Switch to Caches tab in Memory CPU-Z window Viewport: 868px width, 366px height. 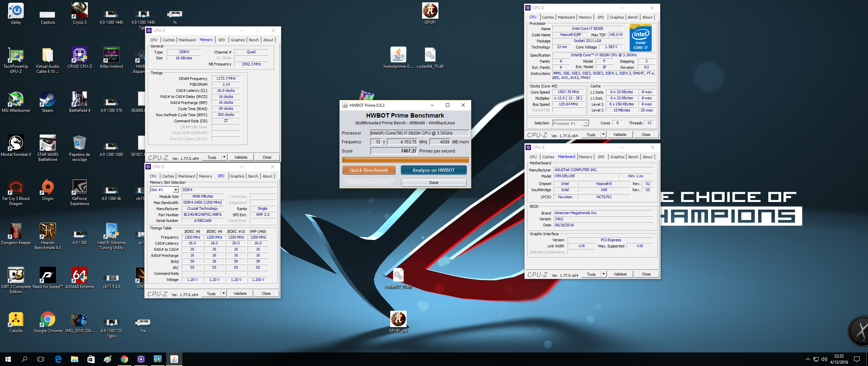(169, 40)
